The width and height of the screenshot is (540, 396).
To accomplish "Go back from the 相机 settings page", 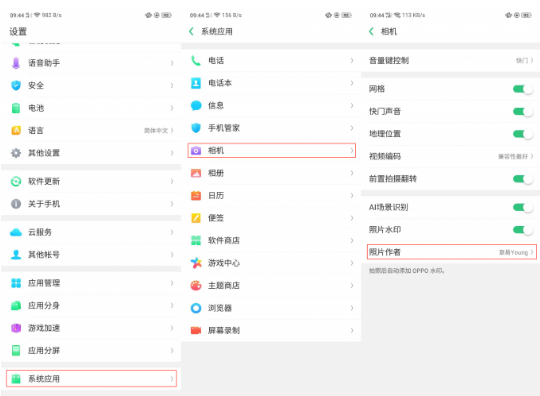I will pos(371,31).
